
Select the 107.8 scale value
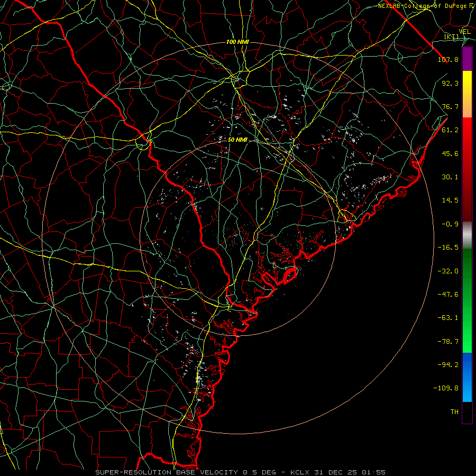[x=448, y=59]
